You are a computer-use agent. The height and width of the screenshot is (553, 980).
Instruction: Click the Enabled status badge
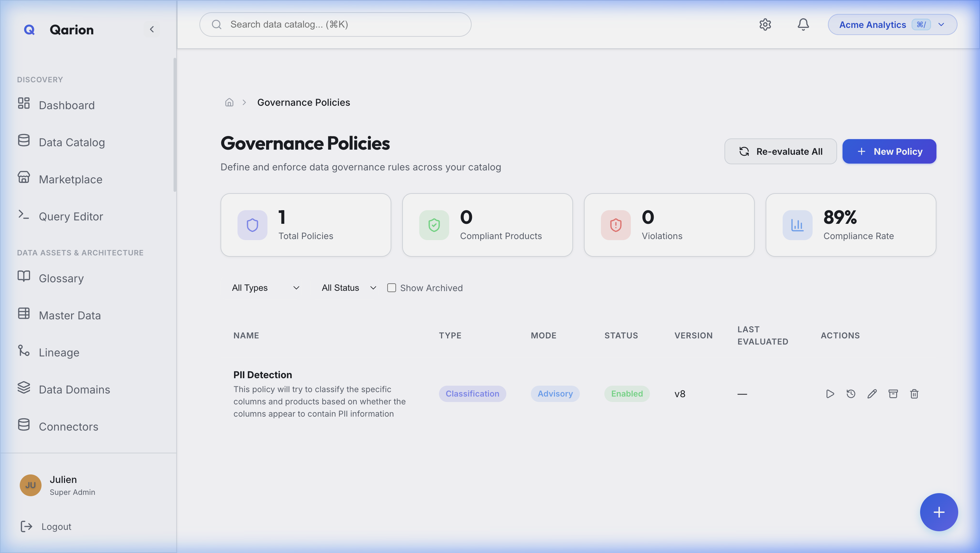(x=626, y=393)
